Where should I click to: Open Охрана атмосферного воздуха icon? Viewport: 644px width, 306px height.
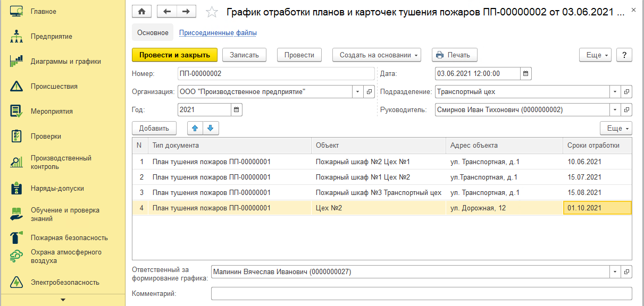(16, 257)
